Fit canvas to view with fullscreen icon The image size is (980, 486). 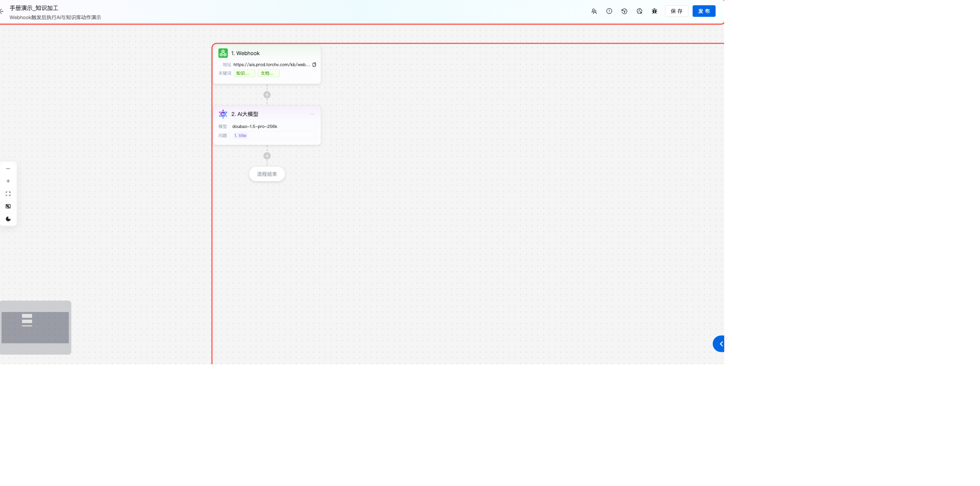pos(8,194)
